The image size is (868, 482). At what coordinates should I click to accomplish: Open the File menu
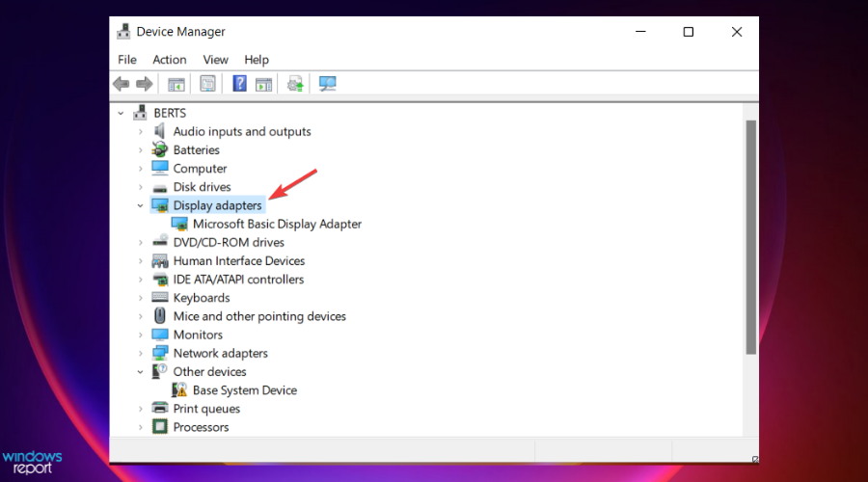click(126, 59)
